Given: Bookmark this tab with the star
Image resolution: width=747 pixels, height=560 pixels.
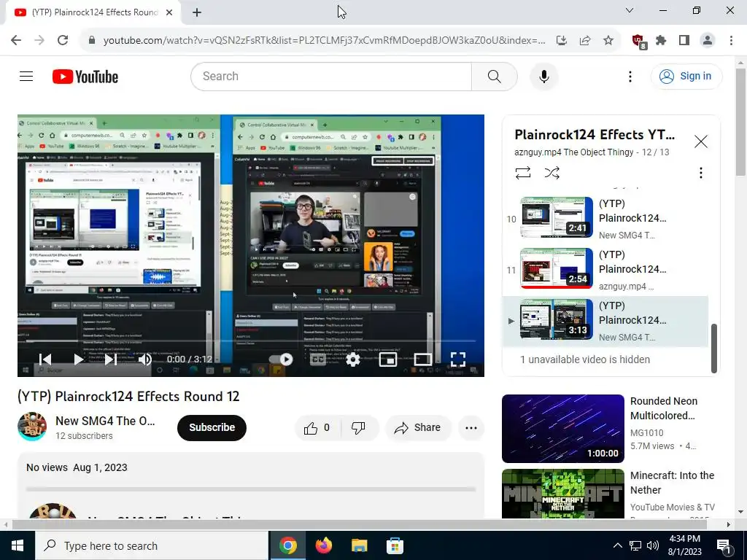Looking at the screenshot, I should click(x=608, y=41).
